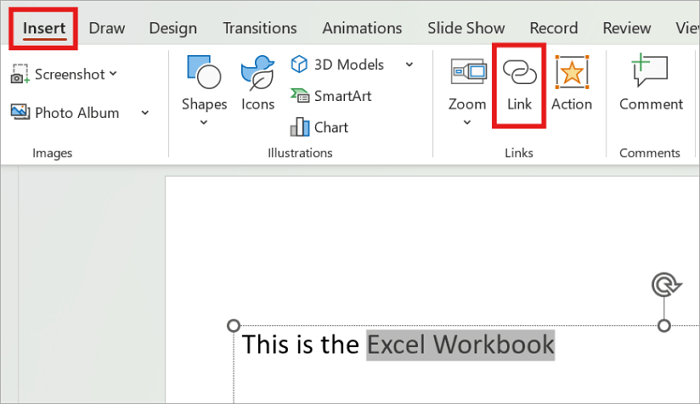Open the Review tab

[x=627, y=28]
